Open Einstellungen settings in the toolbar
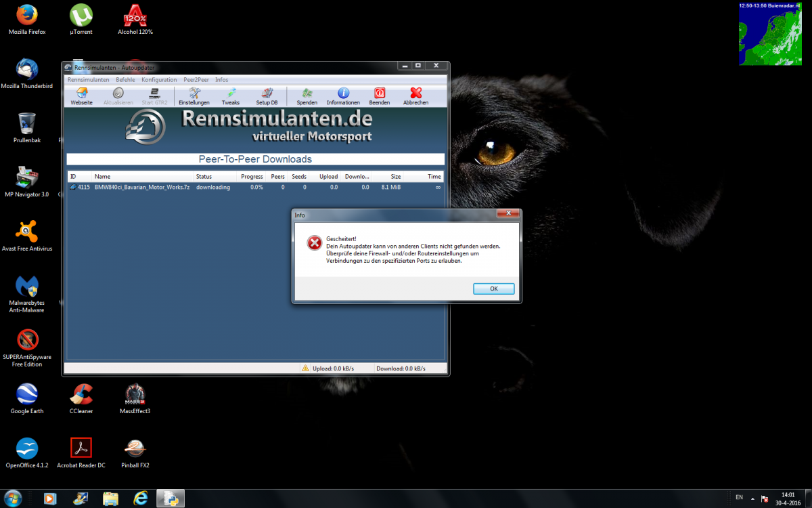The width and height of the screenshot is (812, 508). pyautogui.click(x=194, y=96)
